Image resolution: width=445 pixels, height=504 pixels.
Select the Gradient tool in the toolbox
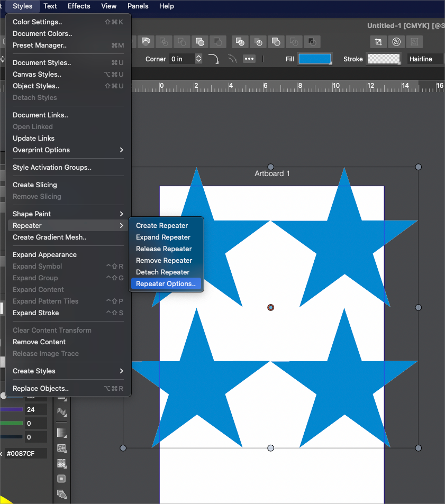pos(62,433)
